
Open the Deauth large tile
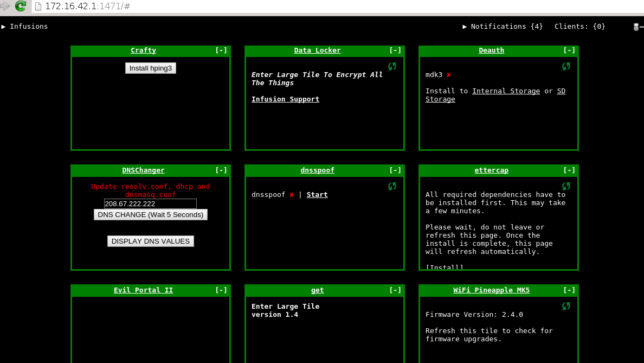point(491,50)
